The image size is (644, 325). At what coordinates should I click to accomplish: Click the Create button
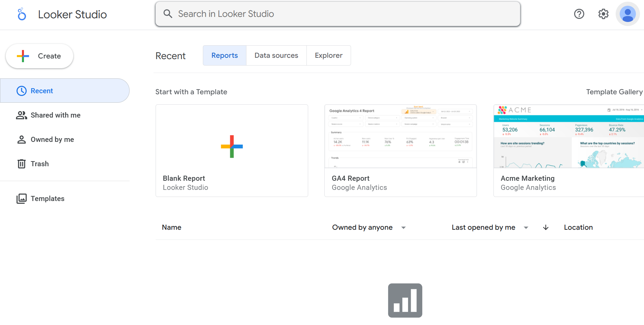[39, 56]
